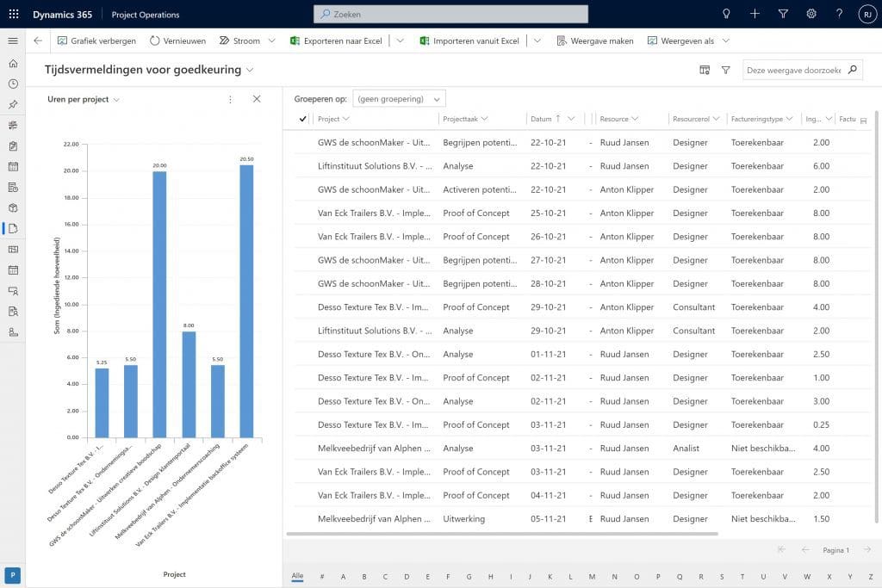Image resolution: width=882 pixels, height=588 pixels.
Task: Open the settings gear icon
Action: pos(811,14)
